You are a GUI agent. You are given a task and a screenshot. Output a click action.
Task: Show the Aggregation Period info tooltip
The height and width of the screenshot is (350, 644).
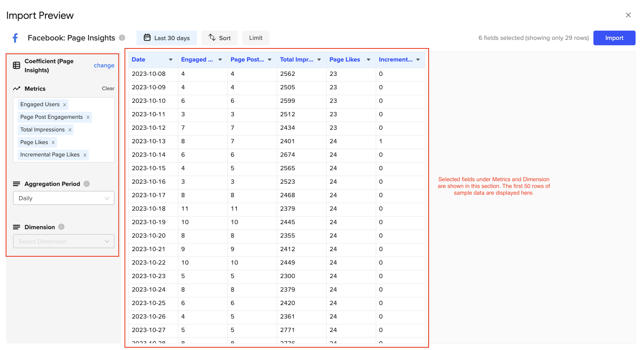point(87,184)
